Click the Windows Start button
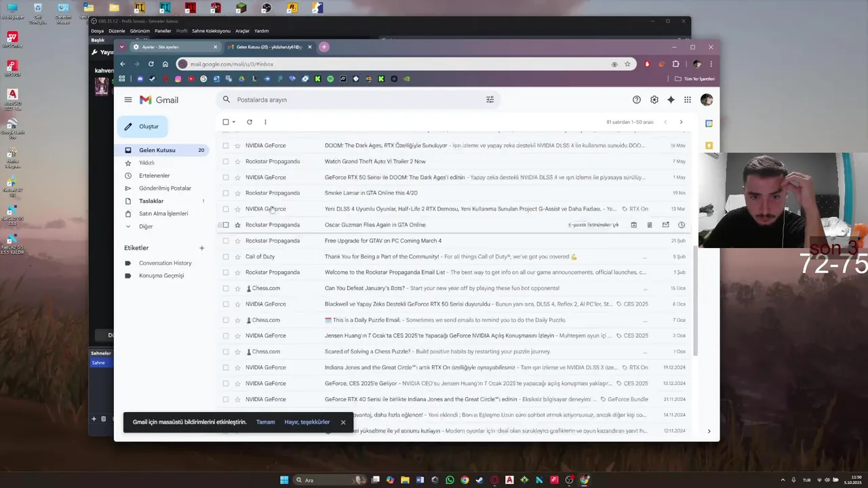Viewport: 868px width, 488px height. pos(284,480)
